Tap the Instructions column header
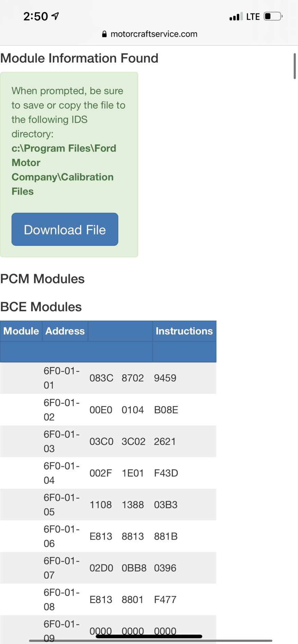 pos(184,331)
